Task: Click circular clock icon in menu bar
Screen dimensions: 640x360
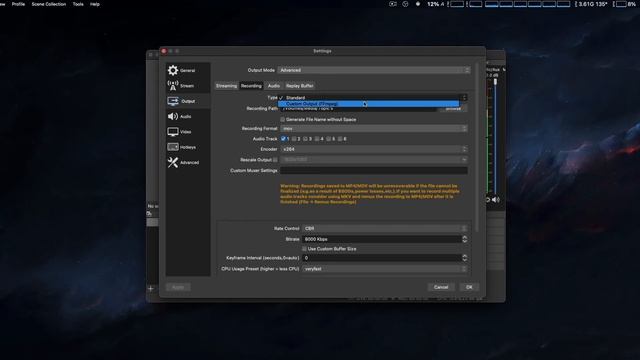Action: point(405,4)
